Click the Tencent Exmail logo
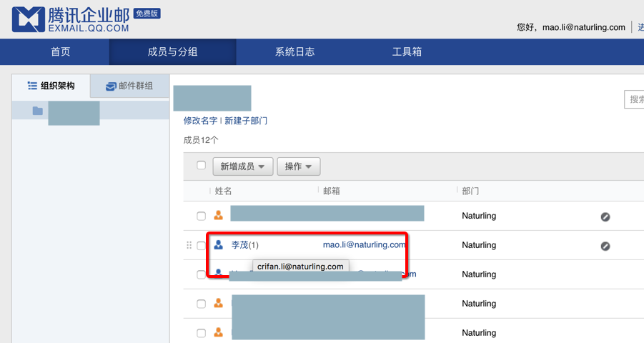 71,19
